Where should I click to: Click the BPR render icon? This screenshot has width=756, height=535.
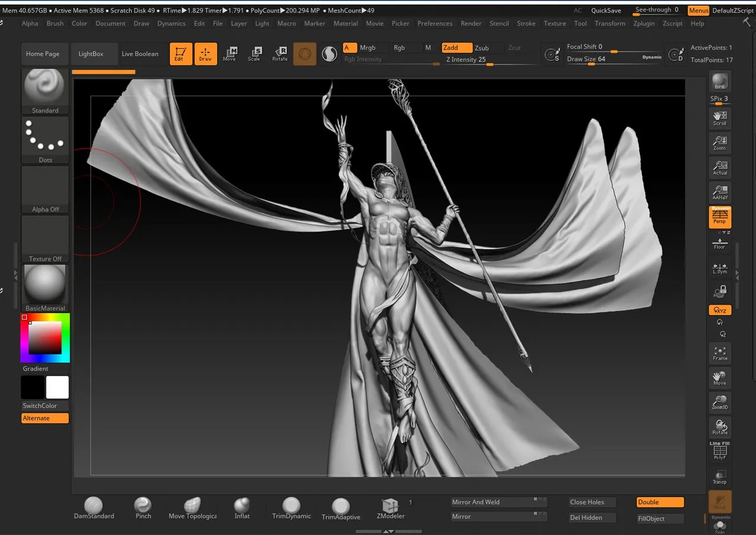click(x=719, y=81)
